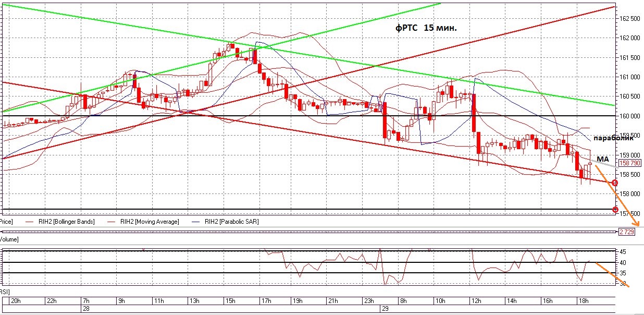Click the 13h time axis label

(x=194, y=301)
